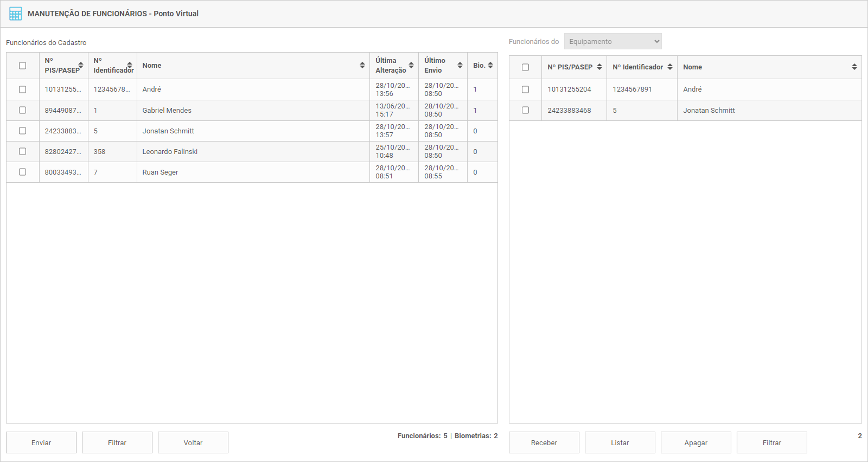Check the box for Gabriel Mendes
The image size is (868, 462).
(23, 110)
